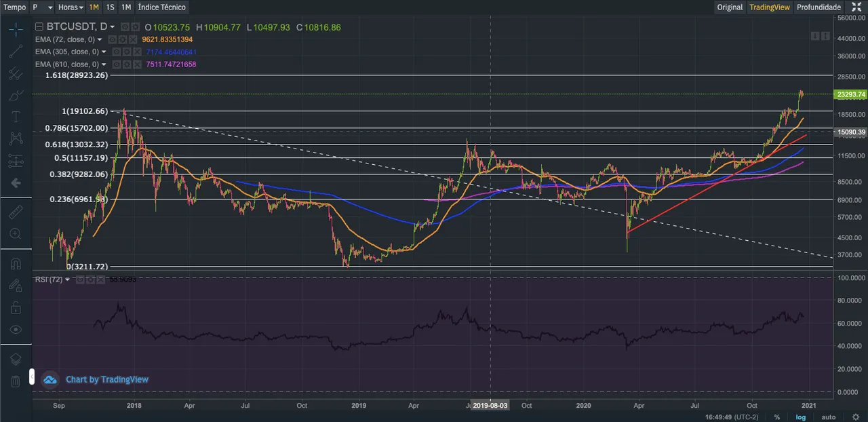Viewport: 868px width, 422px height.
Task: Open the Horas dropdown
Action: (71, 7)
